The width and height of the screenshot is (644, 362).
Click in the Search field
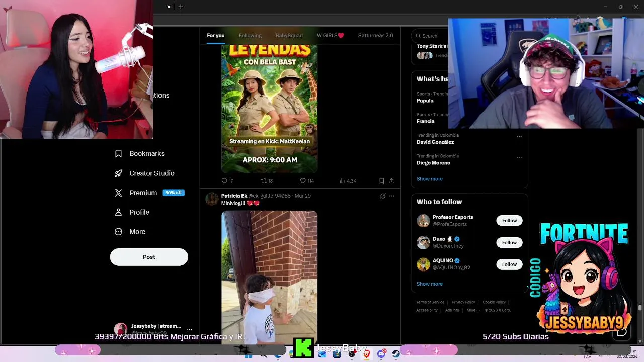click(x=430, y=36)
